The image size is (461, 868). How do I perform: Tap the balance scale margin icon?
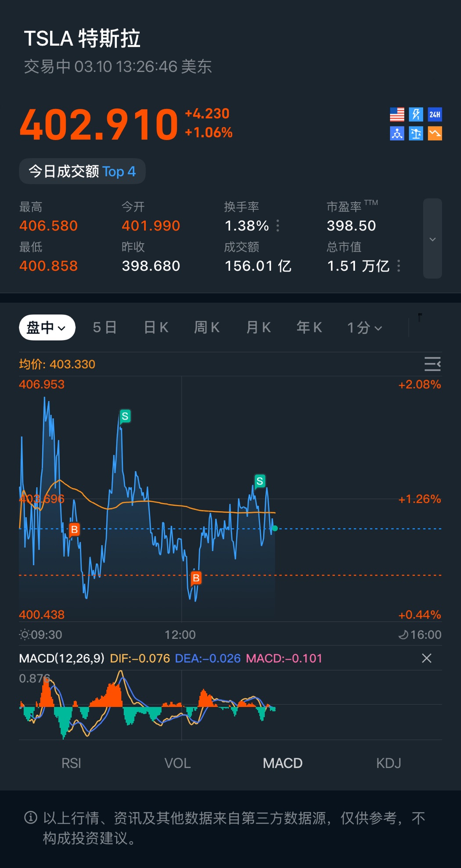[x=416, y=133]
